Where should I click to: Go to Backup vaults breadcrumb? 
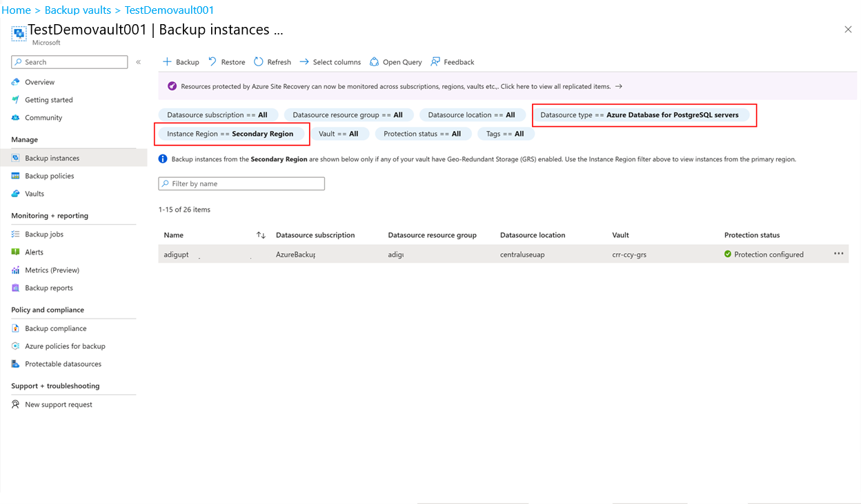78,10
